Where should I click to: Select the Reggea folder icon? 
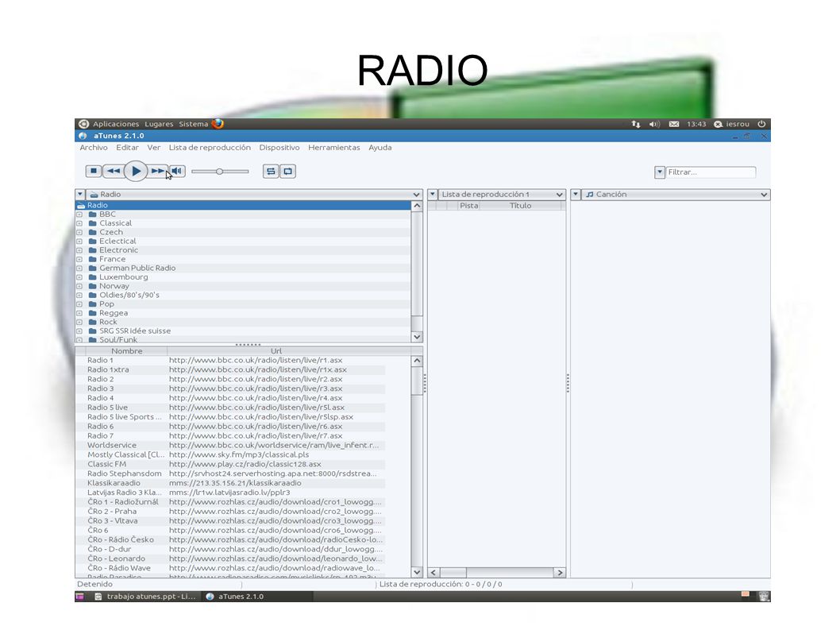(x=93, y=313)
